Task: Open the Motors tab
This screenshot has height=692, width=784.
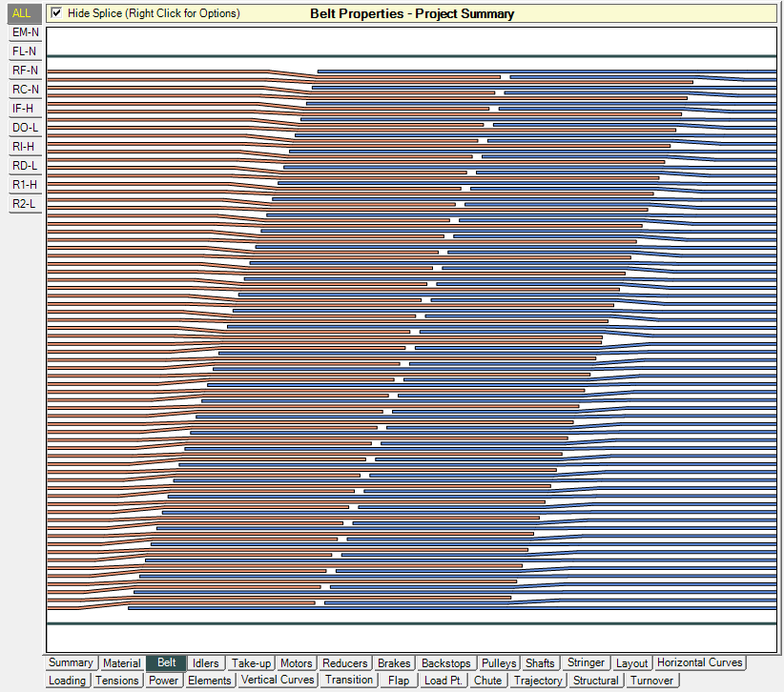Action: point(297,663)
